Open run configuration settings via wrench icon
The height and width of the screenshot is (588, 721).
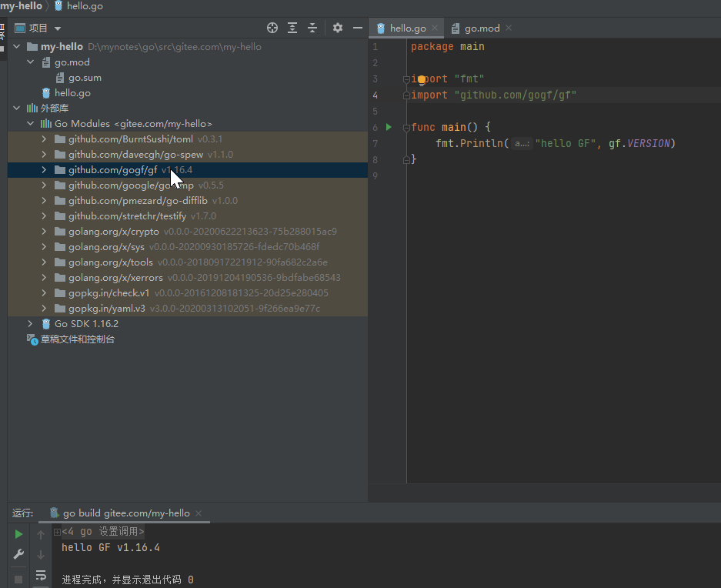18,553
